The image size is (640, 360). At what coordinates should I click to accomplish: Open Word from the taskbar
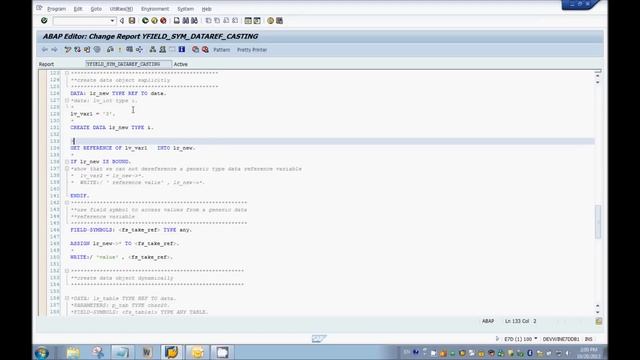tap(147, 353)
